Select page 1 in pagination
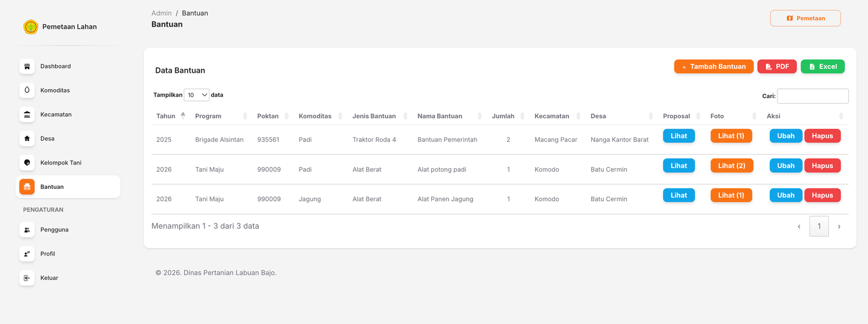The height and width of the screenshot is (324, 868). 819,226
